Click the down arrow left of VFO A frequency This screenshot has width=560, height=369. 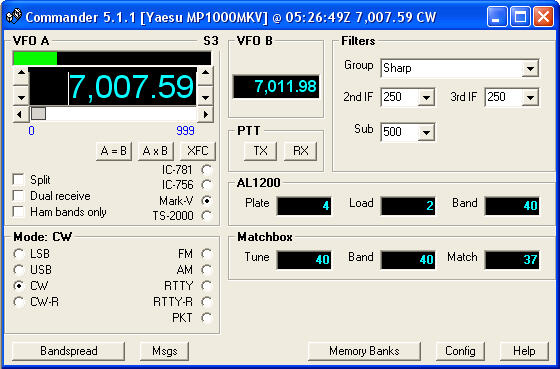pyautogui.click(x=21, y=96)
